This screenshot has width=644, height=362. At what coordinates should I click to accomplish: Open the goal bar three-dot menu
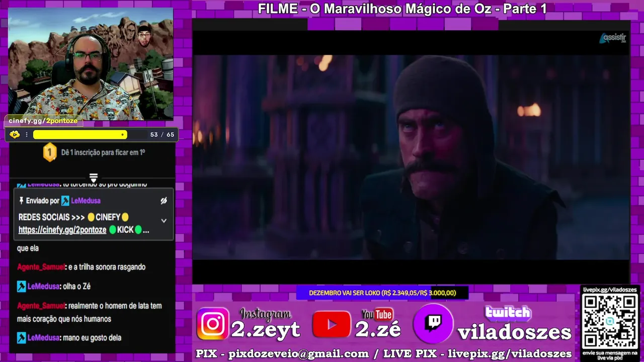pos(27,134)
